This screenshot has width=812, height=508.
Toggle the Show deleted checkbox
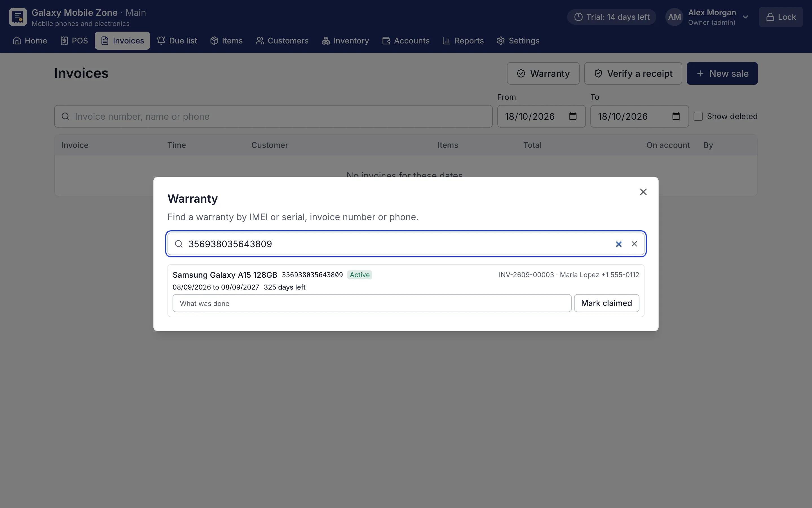click(698, 116)
